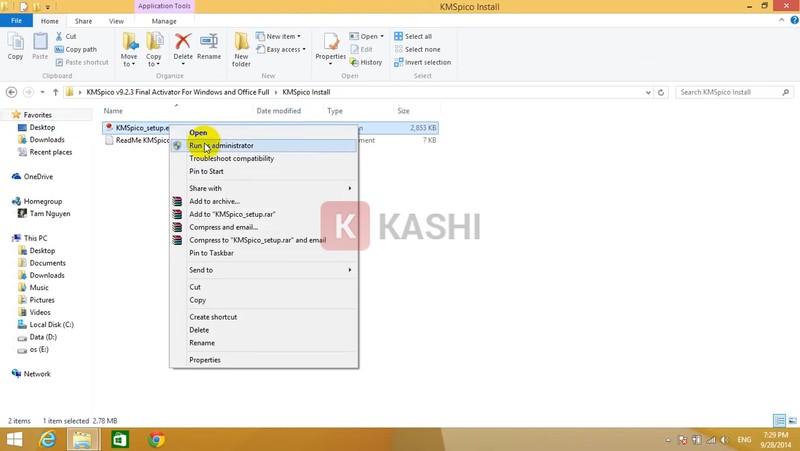Choose Pin to Taskbar

point(264,253)
